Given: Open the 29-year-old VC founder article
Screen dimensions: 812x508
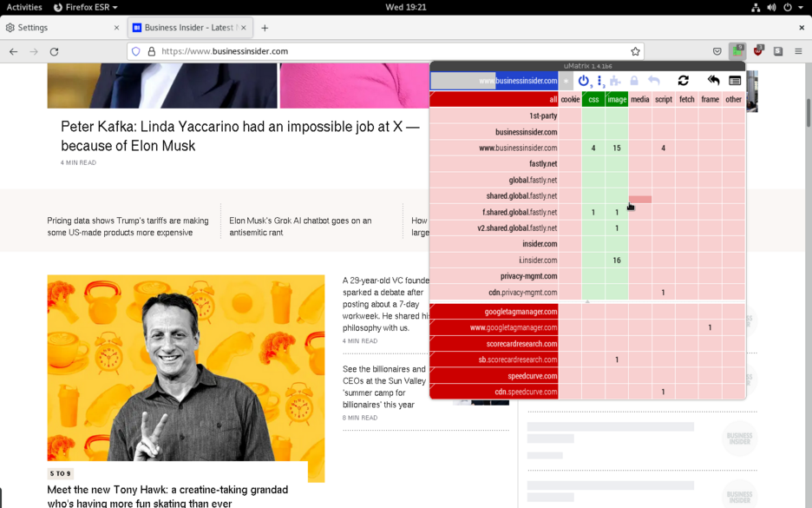Looking at the screenshot, I should [x=386, y=304].
